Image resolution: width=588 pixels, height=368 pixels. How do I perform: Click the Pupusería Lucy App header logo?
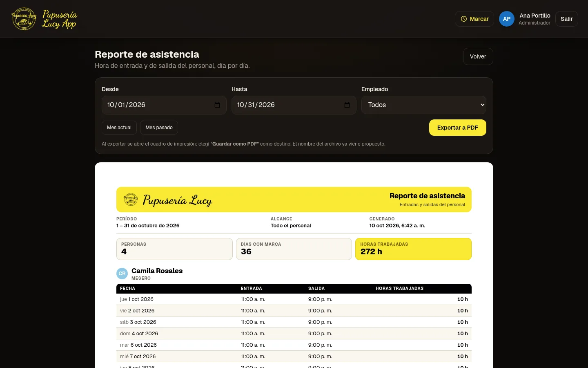(x=44, y=19)
